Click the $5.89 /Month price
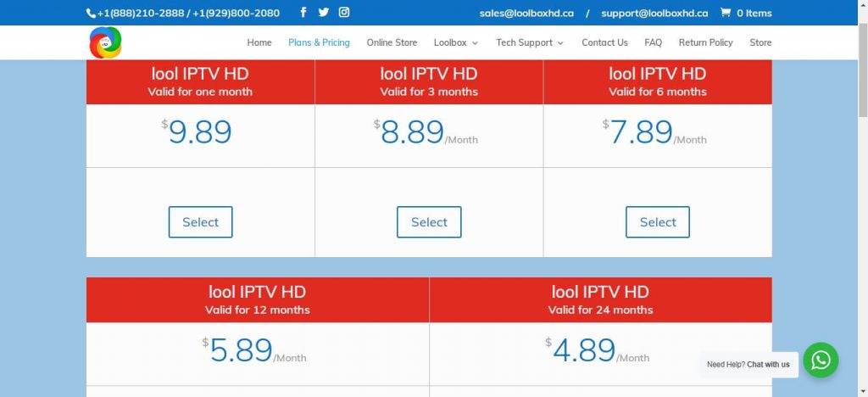868x397 pixels. [x=254, y=350]
